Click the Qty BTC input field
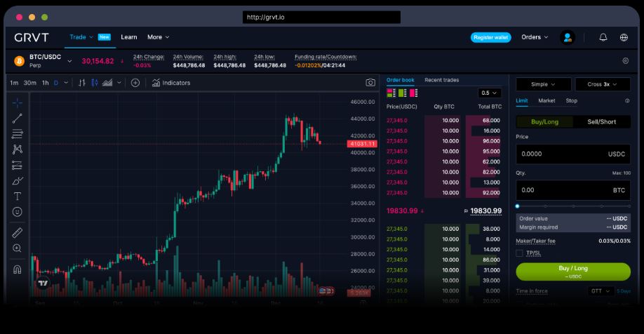 tap(573, 190)
